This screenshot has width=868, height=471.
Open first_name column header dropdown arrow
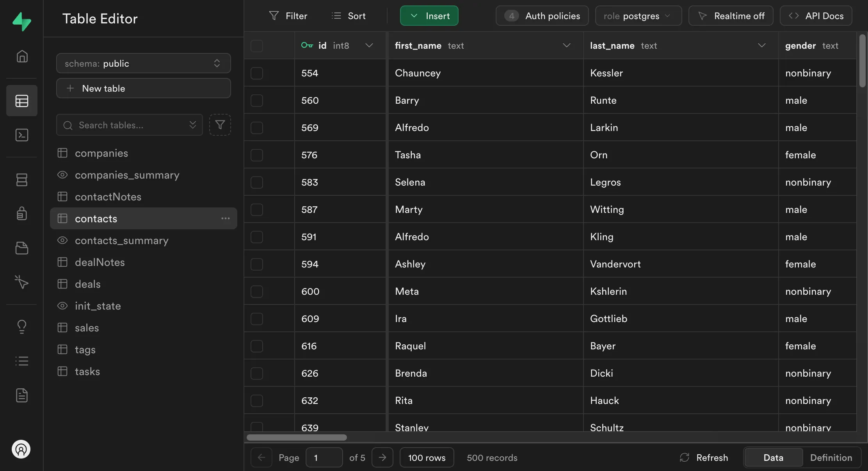[566, 46]
